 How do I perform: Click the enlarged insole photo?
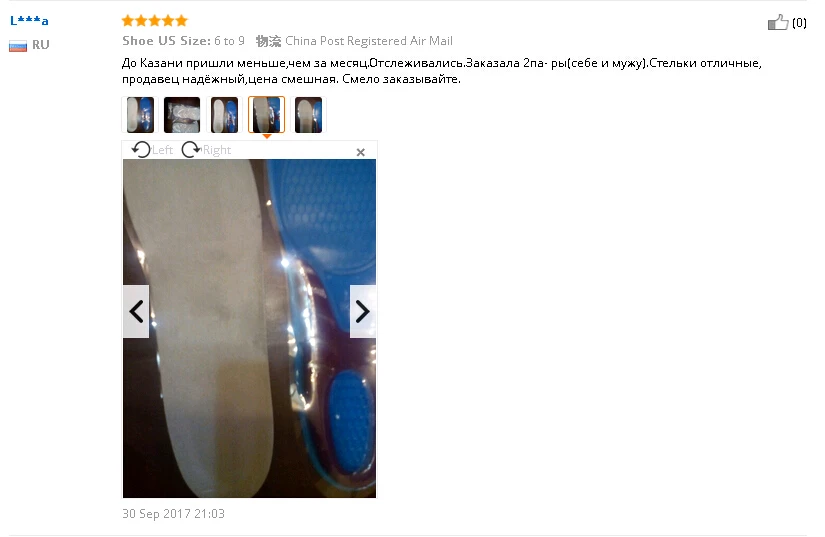tap(249, 329)
